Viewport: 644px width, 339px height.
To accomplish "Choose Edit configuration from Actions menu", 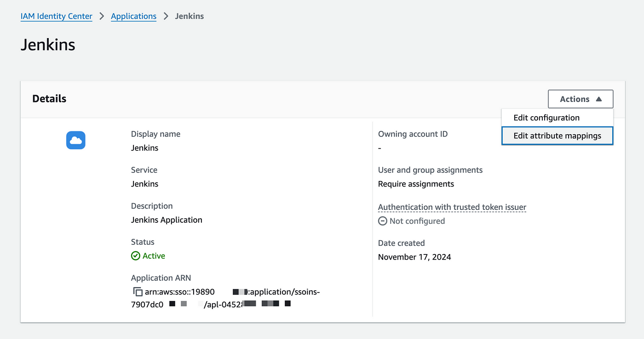I will (x=558, y=118).
